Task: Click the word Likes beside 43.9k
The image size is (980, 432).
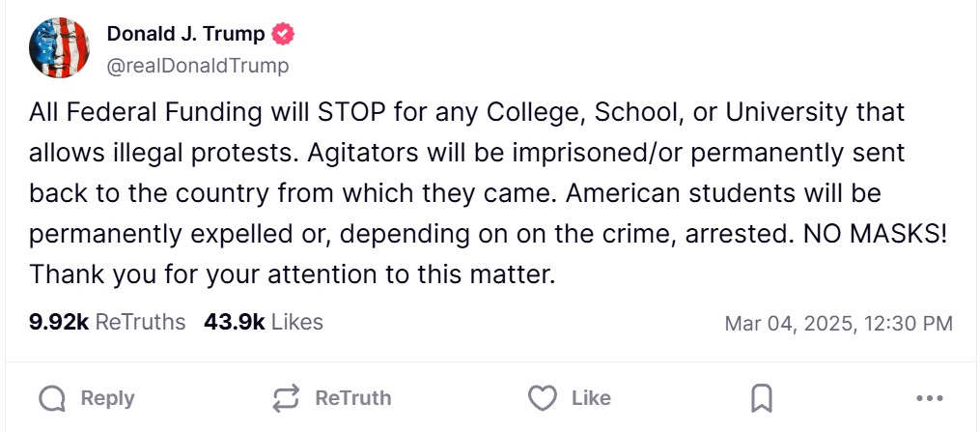Action: click(x=297, y=322)
